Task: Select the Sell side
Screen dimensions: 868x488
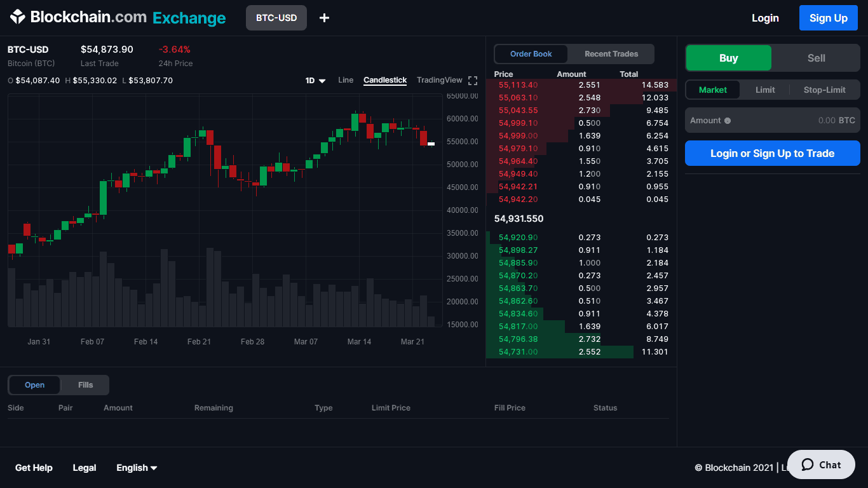Action: [x=815, y=58]
